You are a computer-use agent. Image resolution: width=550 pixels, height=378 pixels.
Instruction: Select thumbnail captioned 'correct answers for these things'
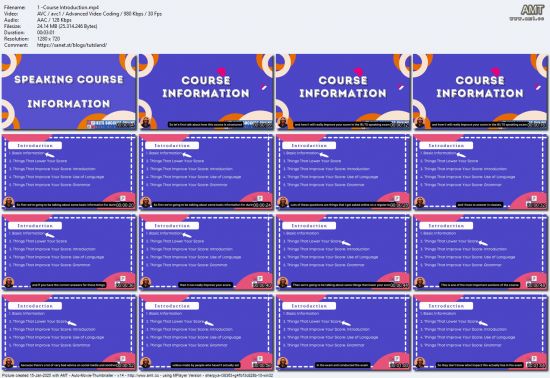pos(69,252)
